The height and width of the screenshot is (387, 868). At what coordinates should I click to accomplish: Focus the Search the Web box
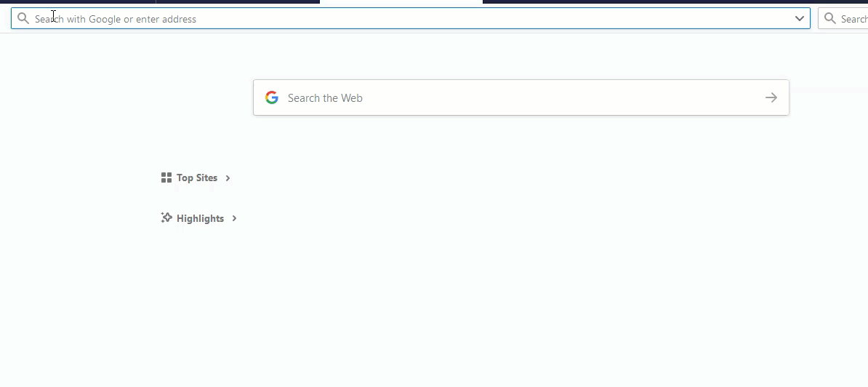tap(521, 98)
